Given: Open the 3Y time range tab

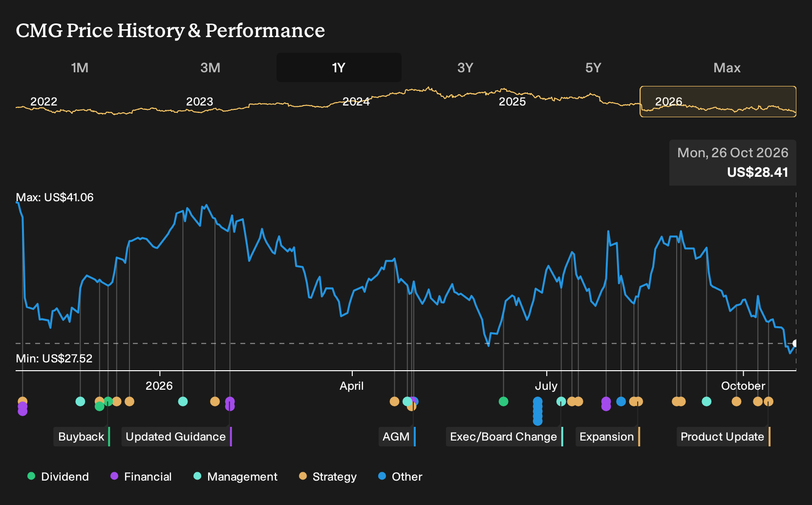Looking at the screenshot, I should click(465, 67).
